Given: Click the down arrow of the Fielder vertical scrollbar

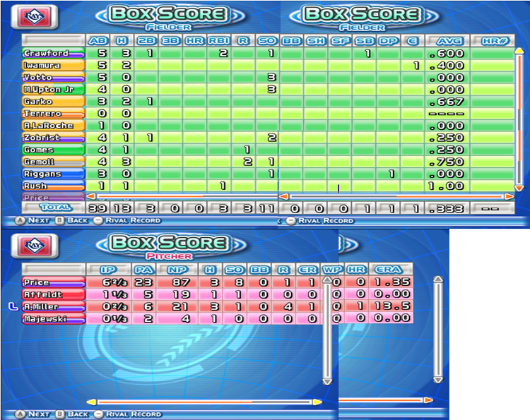Looking at the screenshot, I should (x=519, y=187).
